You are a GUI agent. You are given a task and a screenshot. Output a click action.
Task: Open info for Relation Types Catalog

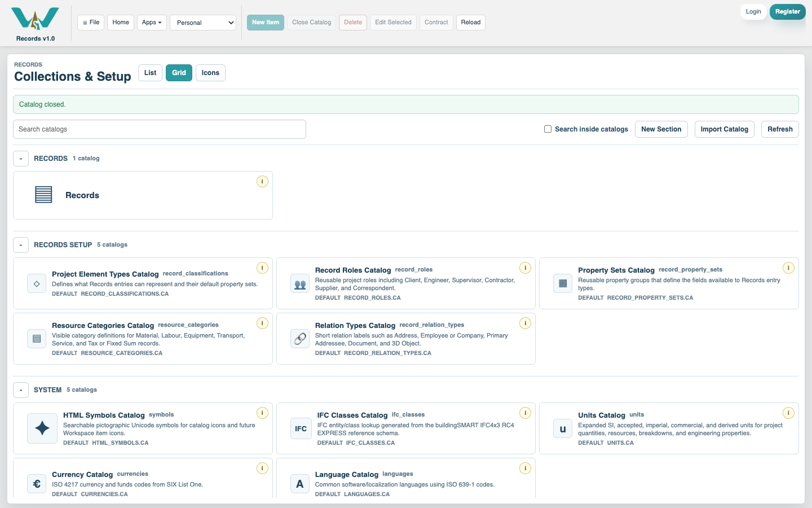525,323
